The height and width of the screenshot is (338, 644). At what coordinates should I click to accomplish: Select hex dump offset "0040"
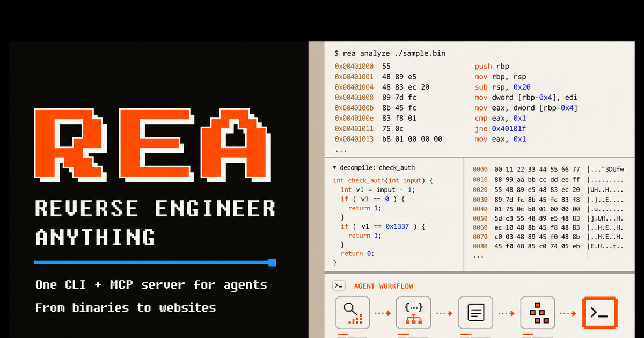(x=480, y=209)
